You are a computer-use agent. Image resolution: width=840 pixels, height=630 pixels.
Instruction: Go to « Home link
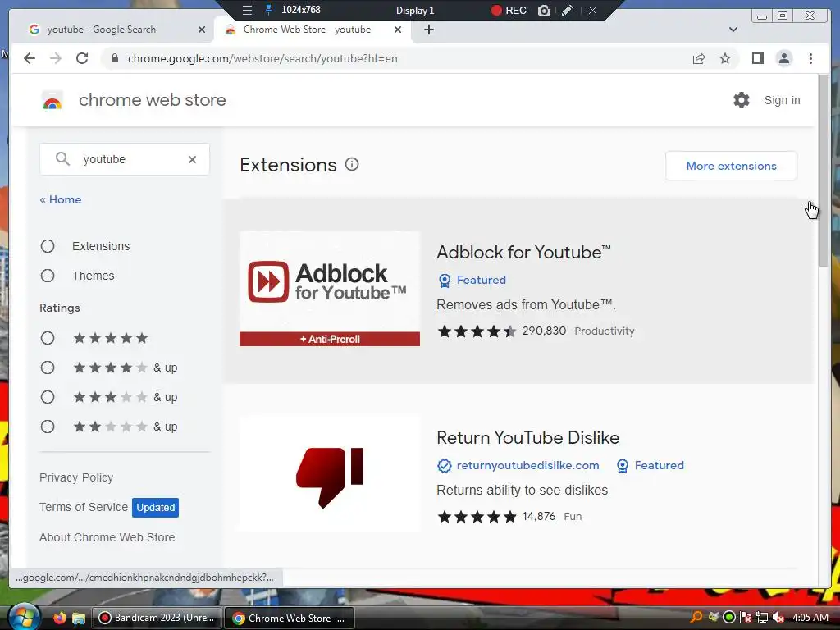(x=61, y=199)
